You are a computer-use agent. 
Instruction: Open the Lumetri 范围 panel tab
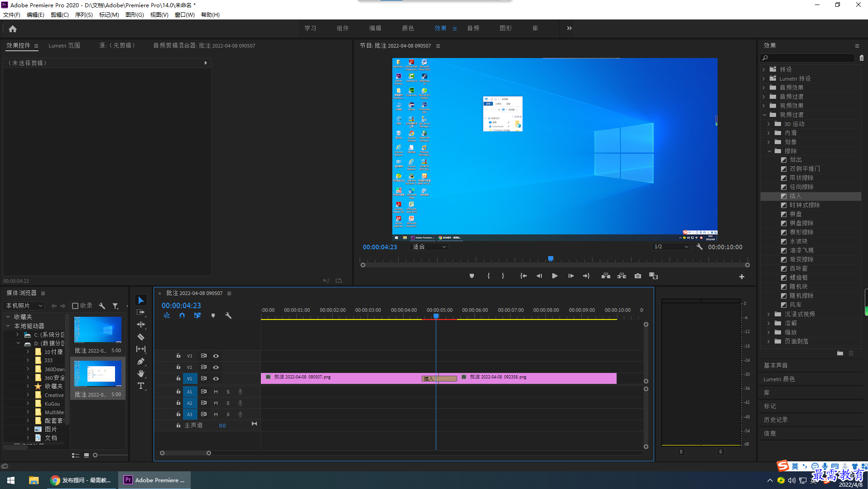(x=64, y=46)
